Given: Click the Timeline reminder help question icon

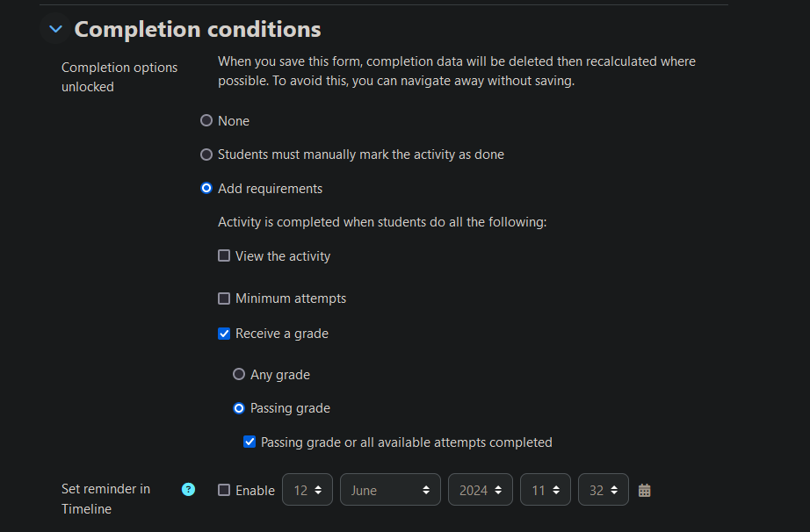Looking at the screenshot, I should click(189, 489).
